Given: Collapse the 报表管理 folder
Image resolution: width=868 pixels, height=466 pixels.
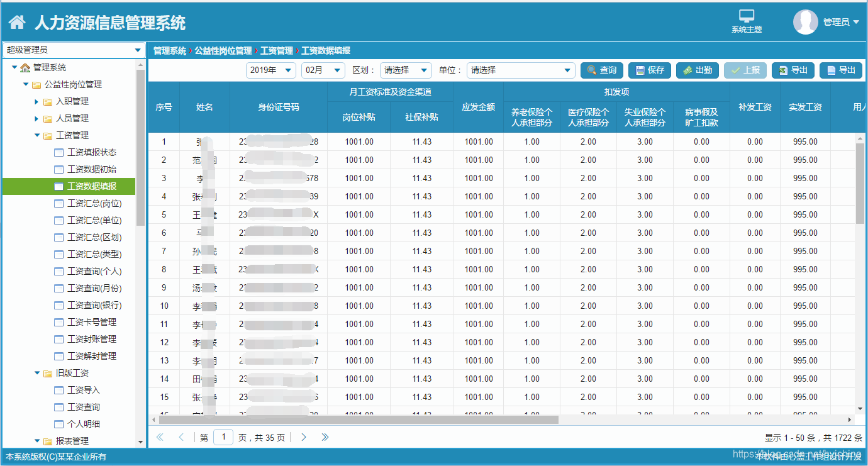Looking at the screenshot, I should point(37,441).
